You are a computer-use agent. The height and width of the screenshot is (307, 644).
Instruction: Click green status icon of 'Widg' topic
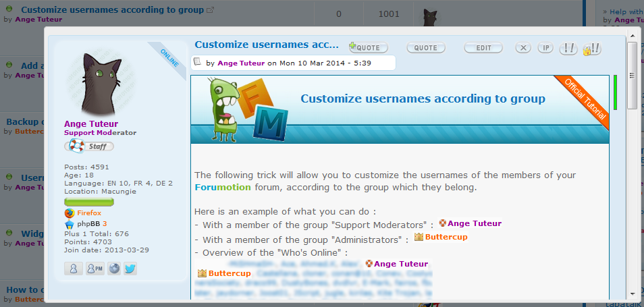[x=9, y=233]
